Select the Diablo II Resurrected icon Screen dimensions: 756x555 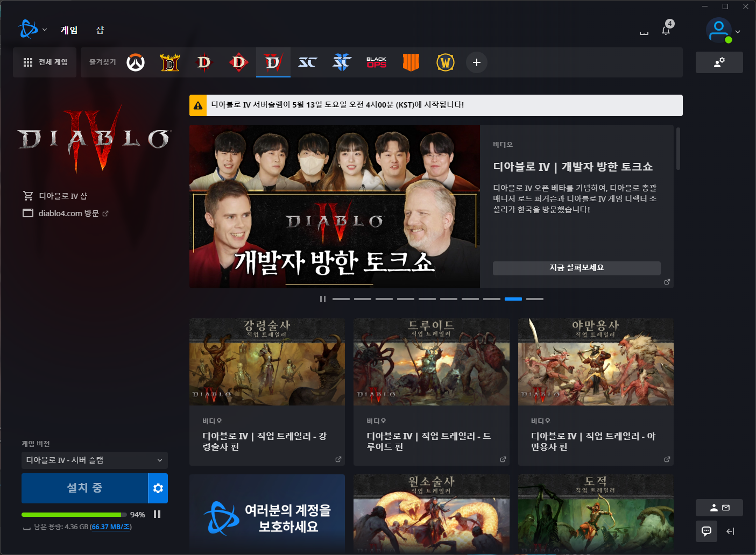(x=170, y=62)
